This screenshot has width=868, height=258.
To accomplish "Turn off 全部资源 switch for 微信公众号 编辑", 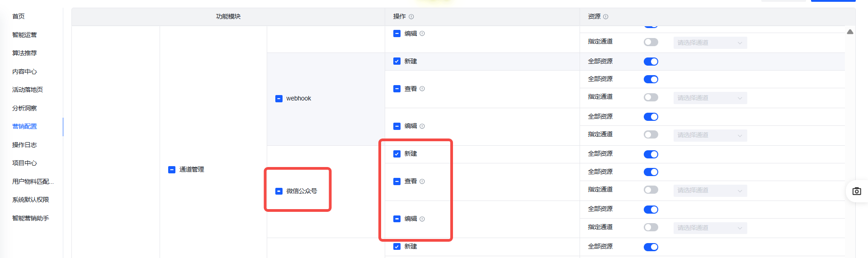I will coord(651,210).
